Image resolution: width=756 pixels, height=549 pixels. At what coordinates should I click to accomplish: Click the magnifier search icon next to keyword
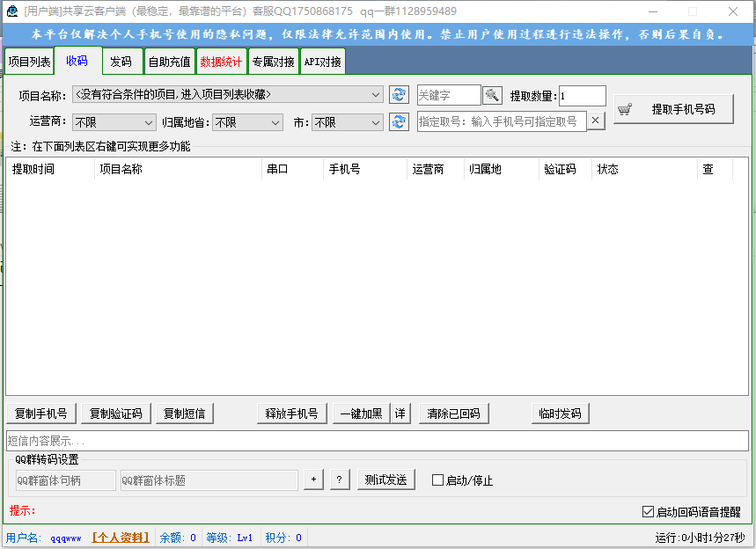(492, 95)
